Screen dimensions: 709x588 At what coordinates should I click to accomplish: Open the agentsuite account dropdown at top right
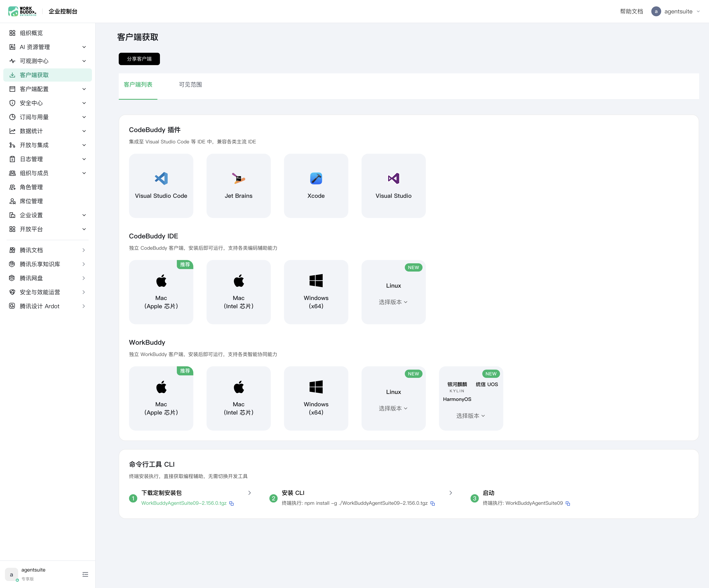(675, 11)
